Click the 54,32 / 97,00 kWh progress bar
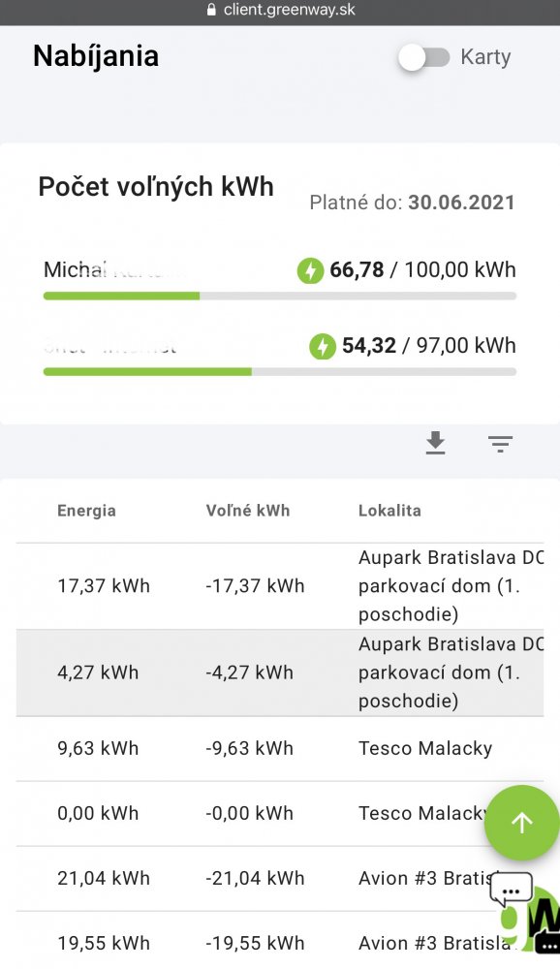560x969 pixels. (x=280, y=372)
